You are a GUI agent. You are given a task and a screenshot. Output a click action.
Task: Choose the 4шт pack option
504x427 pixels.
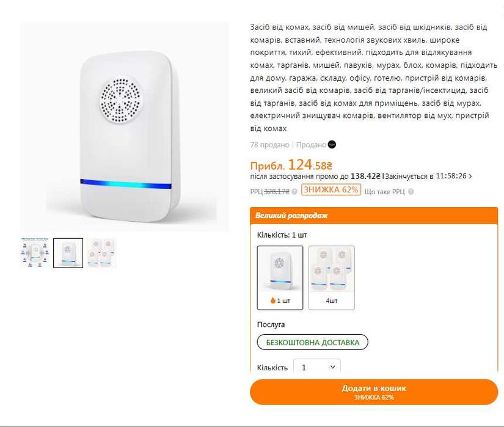tap(331, 277)
